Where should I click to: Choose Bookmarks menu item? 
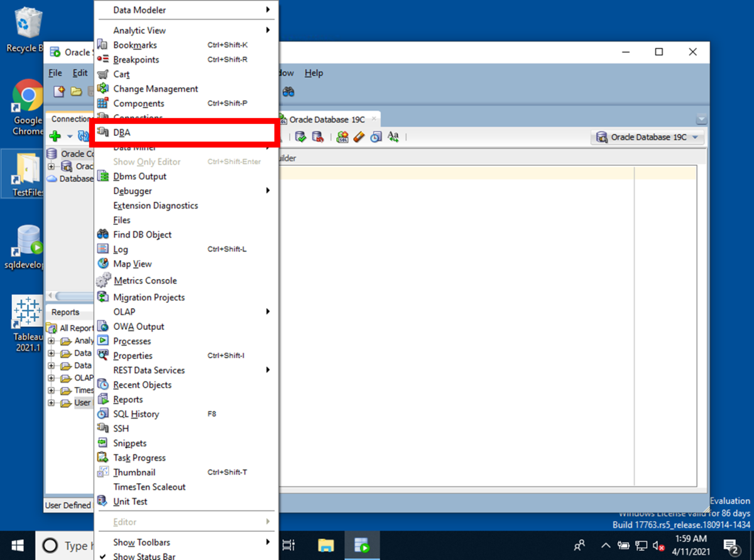pyautogui.click(x=186, y=45)
